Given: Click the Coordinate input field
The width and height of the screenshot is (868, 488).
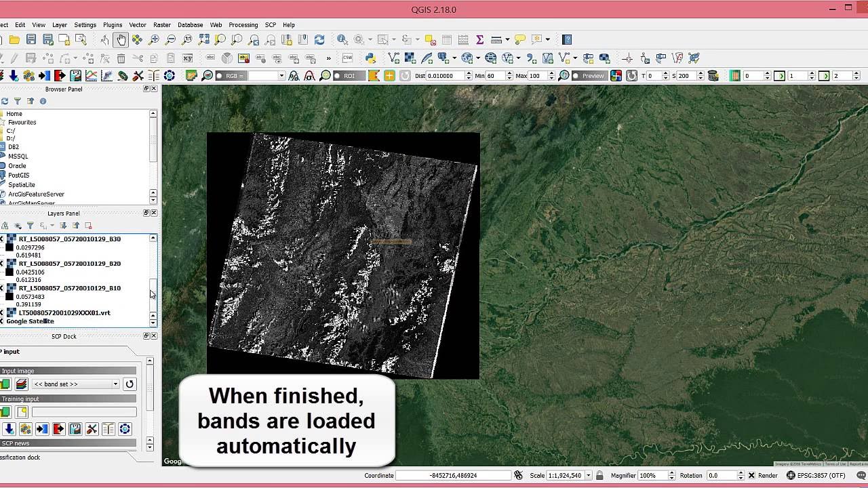Looking at the screenshot, I should (453, 476).
